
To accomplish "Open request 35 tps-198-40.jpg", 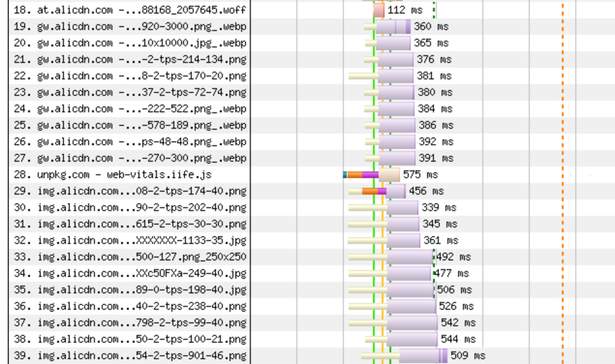I will click(130, 289).
